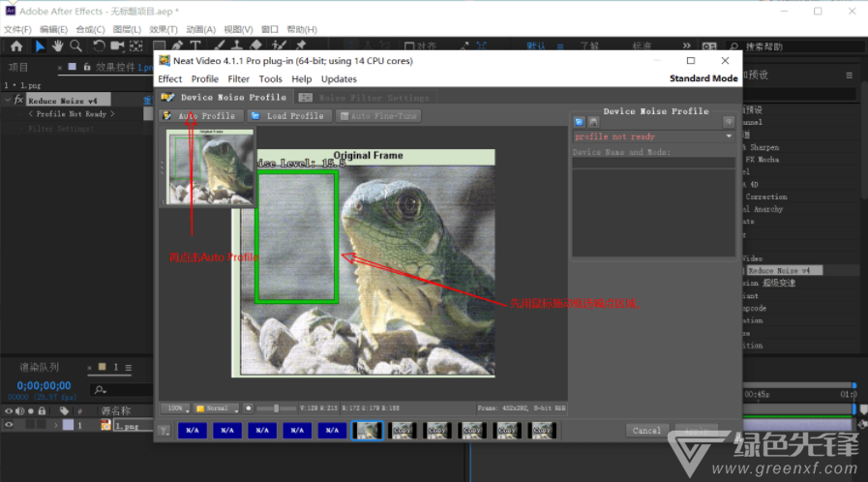Select the Brush tool
The image size is (868, 482).
tap(220, 45)
